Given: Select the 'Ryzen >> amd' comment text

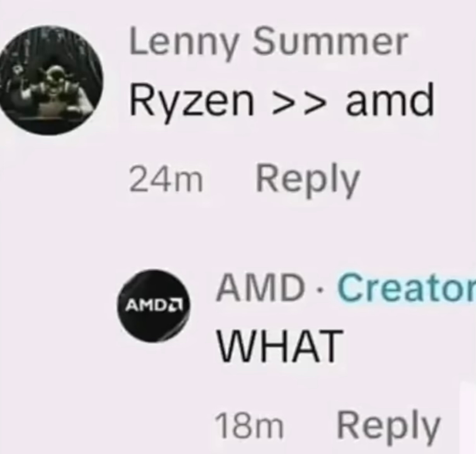Looking at the screenshot, I should (x=281, y=102).
